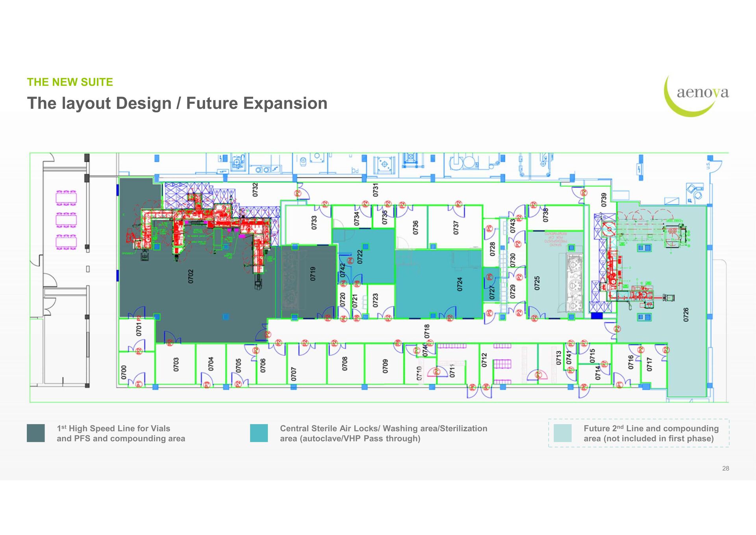Screen dimensions: 756x535
Task: Click room label 0732
Action: point(255,189)
